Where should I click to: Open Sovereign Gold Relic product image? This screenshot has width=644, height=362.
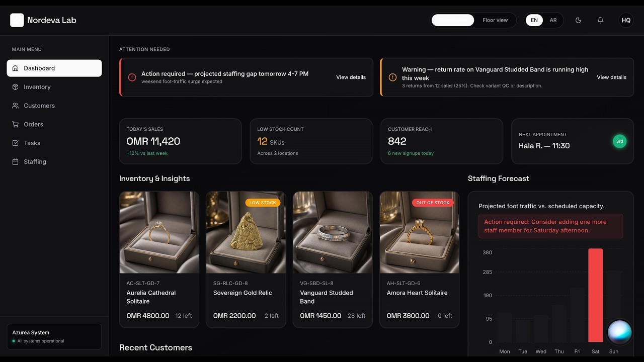[x=246, y=232]
